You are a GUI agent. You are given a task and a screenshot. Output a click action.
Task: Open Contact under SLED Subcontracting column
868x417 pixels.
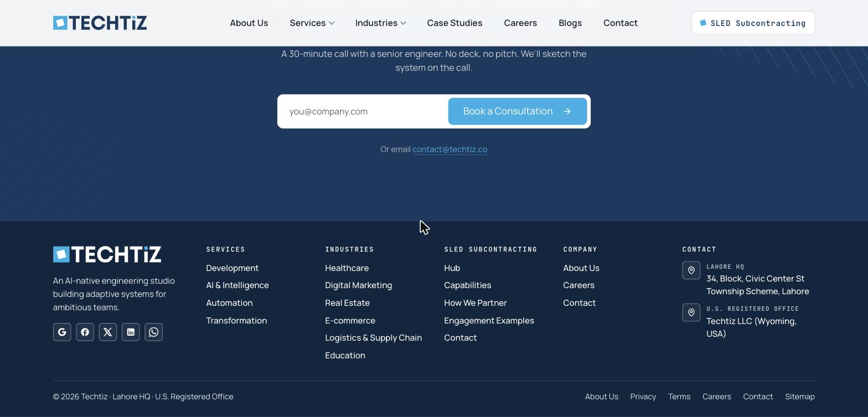[x=461, y=338]
